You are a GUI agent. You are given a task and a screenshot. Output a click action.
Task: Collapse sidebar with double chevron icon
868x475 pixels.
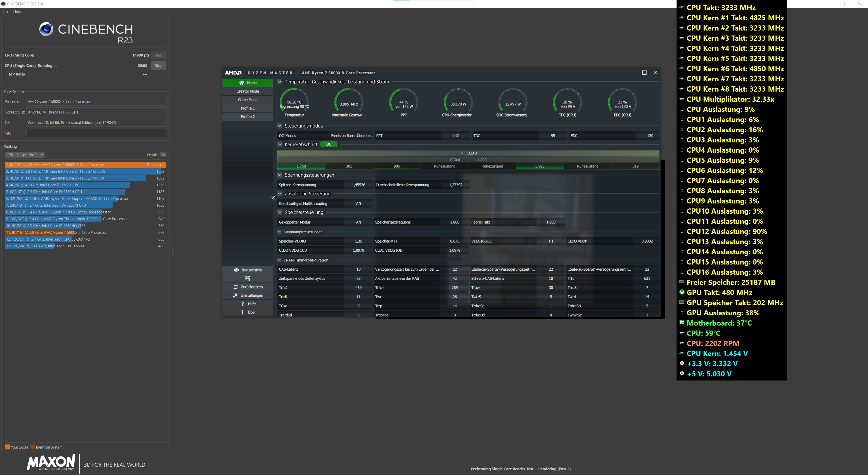pos(273,198)
